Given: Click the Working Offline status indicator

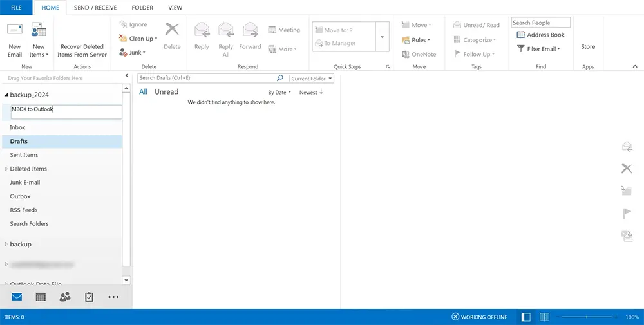Looking at the screenshot, I should point(479,317).
